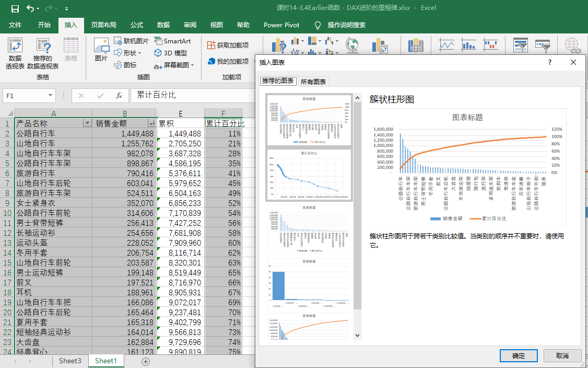Open Recommended PivotTables (推荐的数据透视表)
Viewport: 588px width, 368px height.
click(43, 54)
